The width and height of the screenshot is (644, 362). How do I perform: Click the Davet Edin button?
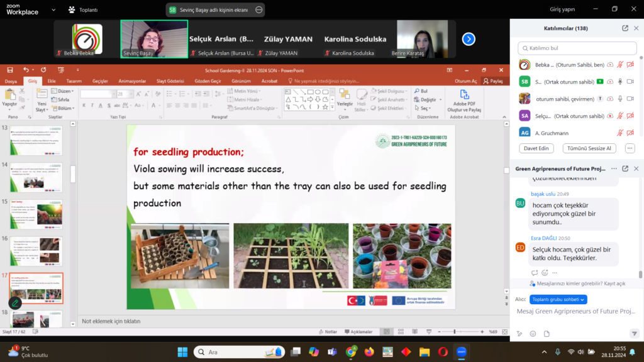(x=536, y=148)
